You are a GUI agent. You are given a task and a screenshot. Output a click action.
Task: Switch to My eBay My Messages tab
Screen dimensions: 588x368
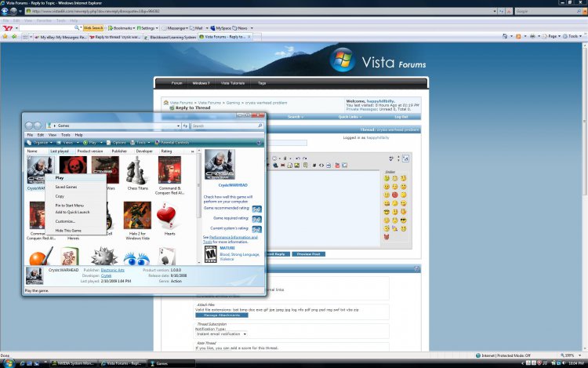point(60,37)
